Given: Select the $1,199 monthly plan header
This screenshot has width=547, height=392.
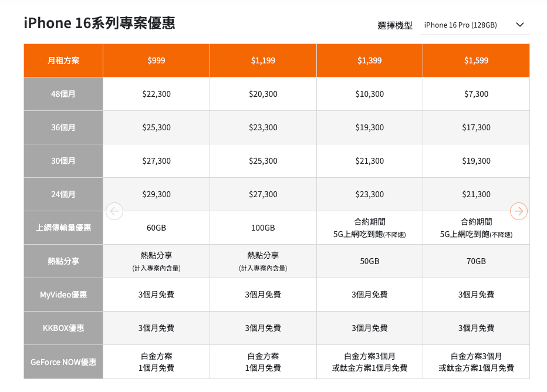Looking at the screenshot, I should point(263,60).
